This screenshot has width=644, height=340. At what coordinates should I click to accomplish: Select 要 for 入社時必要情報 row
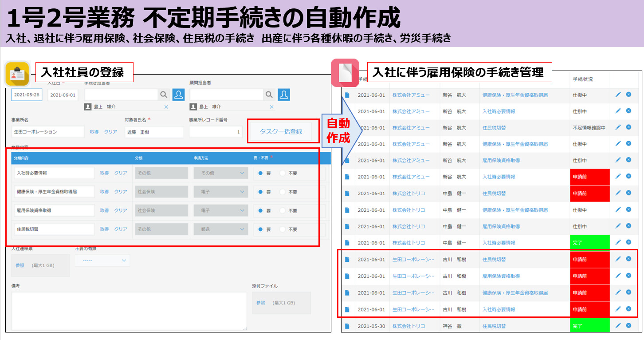[260, 174]
